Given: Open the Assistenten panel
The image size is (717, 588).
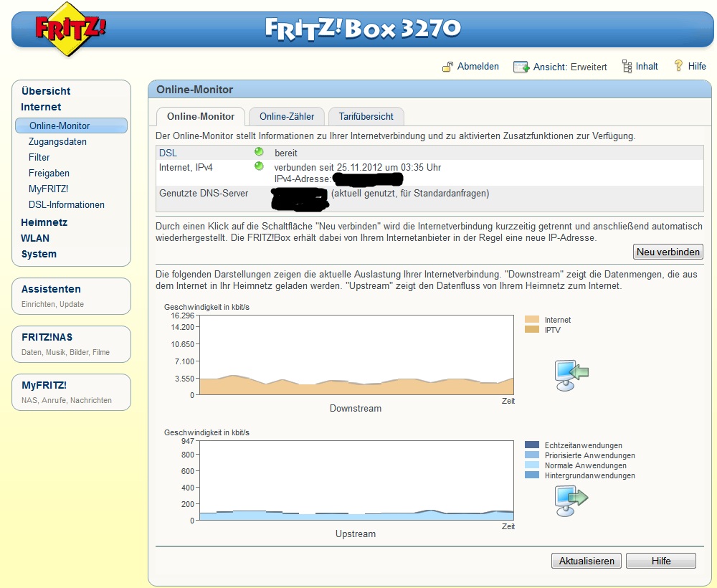Looking at the screenshot, I should (x=71, y=296).
